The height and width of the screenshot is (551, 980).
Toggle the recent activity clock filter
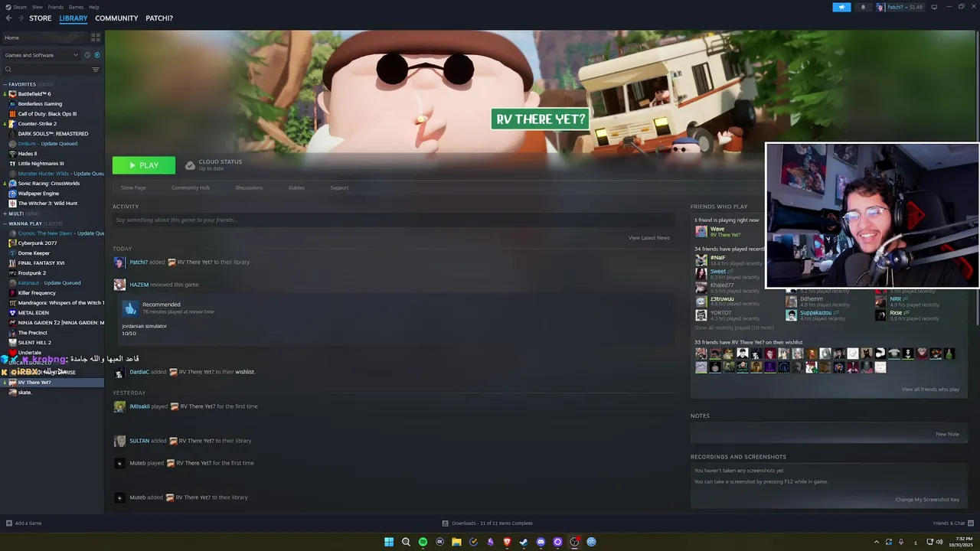[x=87, y=55]
